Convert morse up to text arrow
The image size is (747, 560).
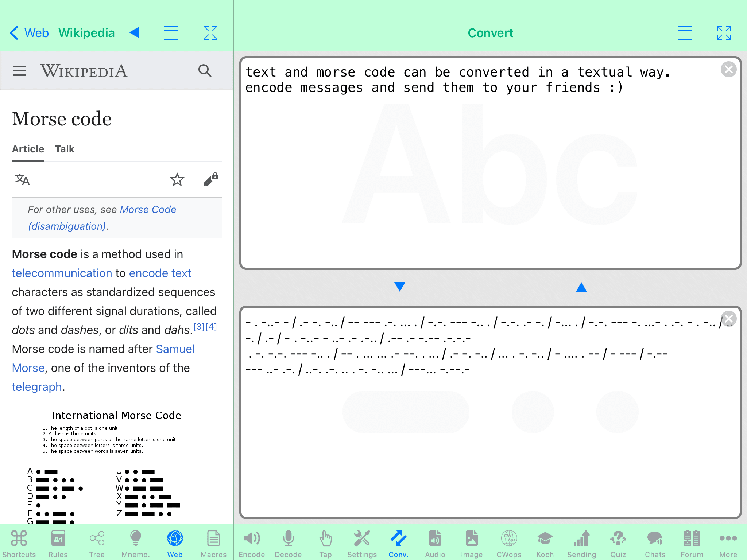pyautogui.click(x=581, y=287)
